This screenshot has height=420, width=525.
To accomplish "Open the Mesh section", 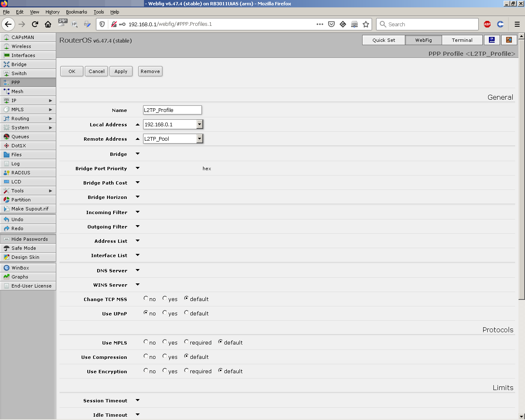I will tap(28, 91).
